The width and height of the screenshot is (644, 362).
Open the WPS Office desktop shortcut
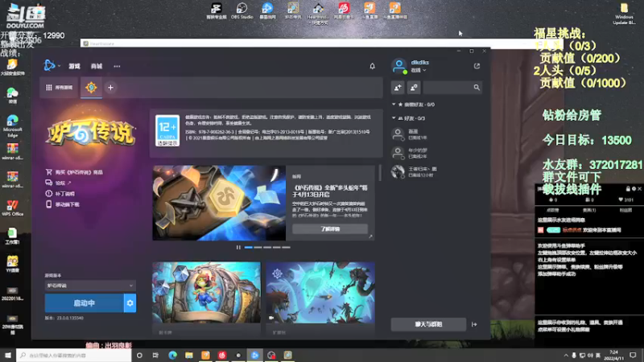[12, 208]
